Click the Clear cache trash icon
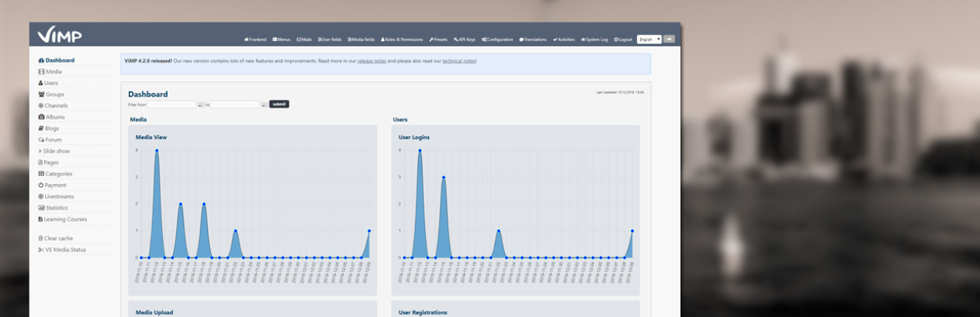Image resolution: width=980 pixels, height=317 pixels. 41,239
